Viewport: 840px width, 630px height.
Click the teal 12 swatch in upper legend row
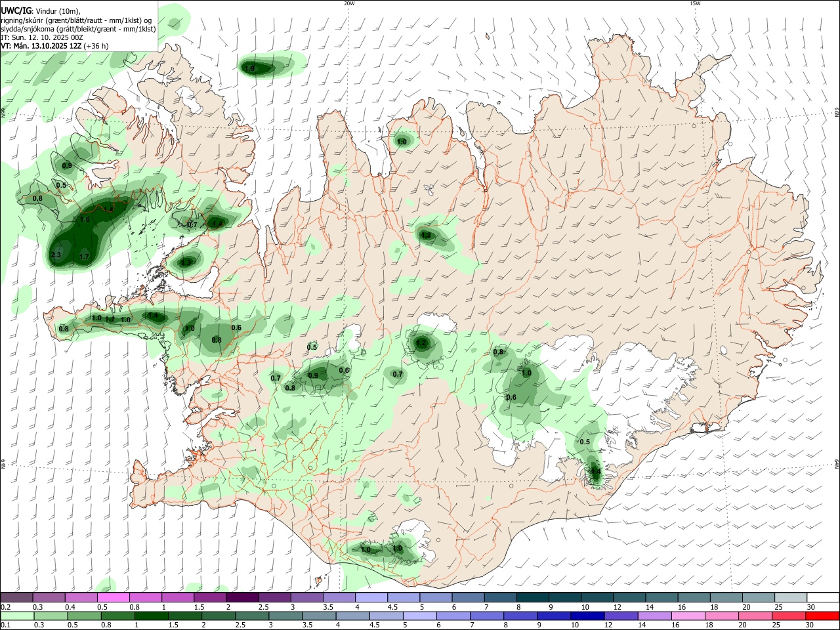point(629,597)
